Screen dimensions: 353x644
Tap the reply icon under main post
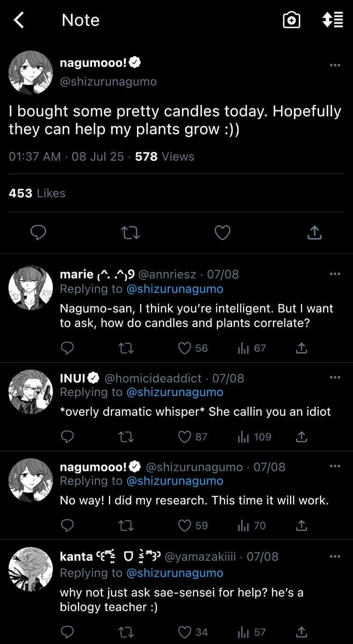click(x=38, y=232)
